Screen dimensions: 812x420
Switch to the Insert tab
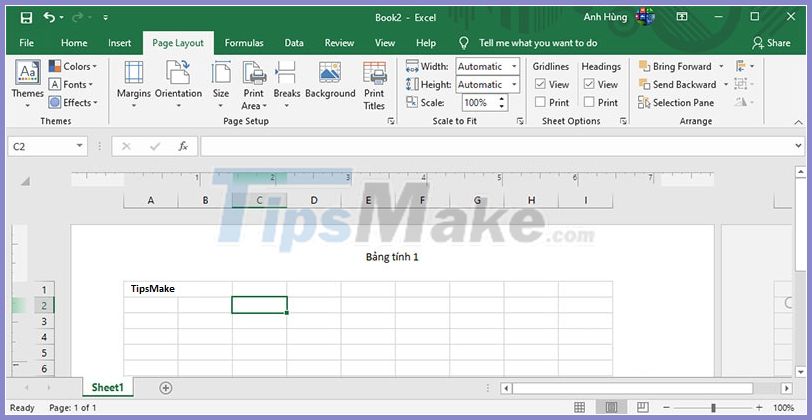click(x=120, y=43)
